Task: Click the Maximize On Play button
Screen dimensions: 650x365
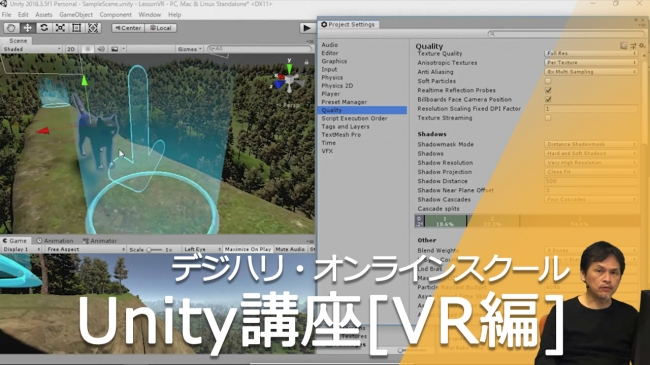Action: pyautogui.click(x=248, y=249)
